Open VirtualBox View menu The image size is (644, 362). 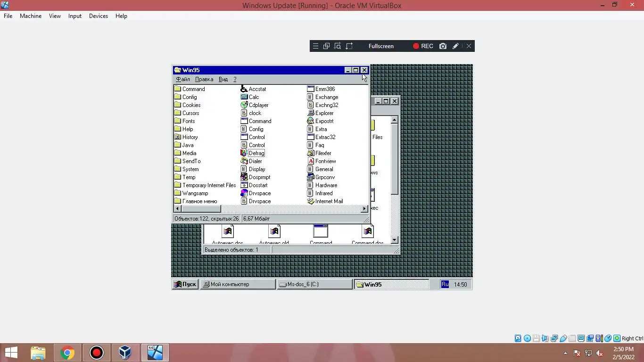[55, 16]
